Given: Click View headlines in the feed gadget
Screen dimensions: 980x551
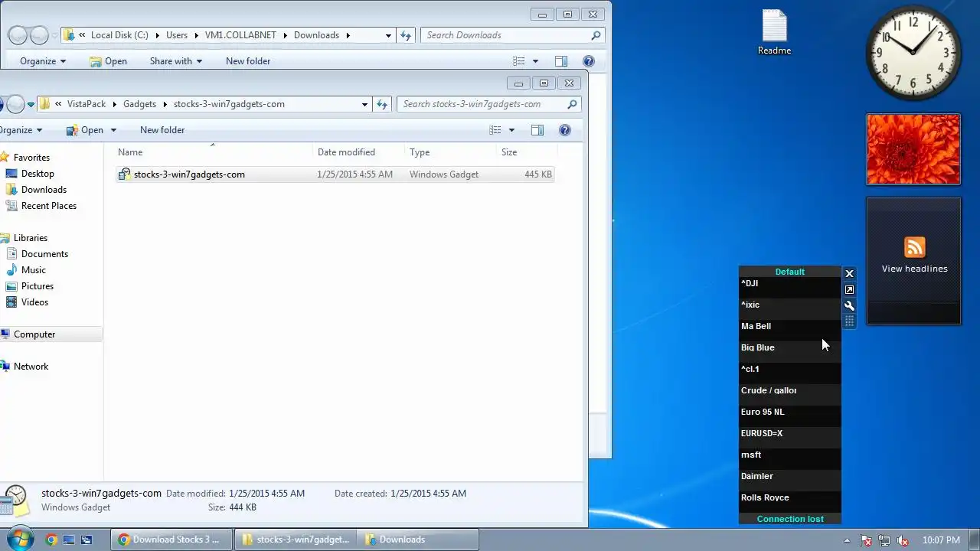Looking at the screenshot, I should click(914, 269).
